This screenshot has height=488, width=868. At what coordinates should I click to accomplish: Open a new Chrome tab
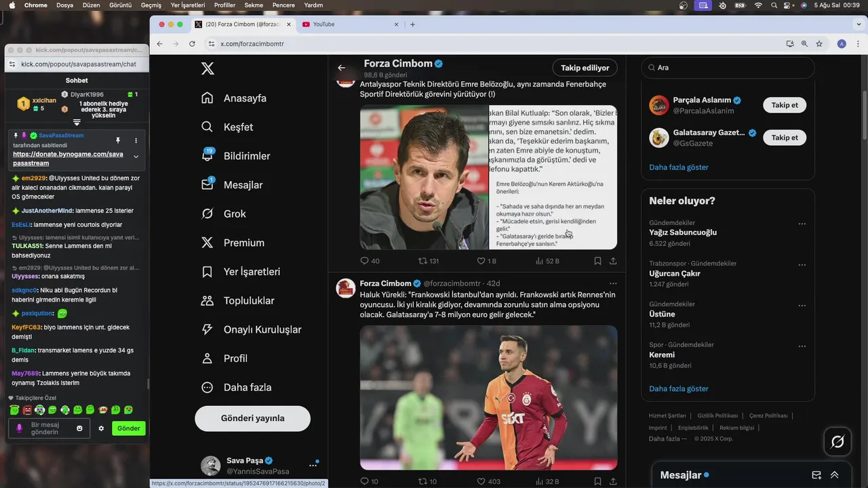(x=412, y=24)
